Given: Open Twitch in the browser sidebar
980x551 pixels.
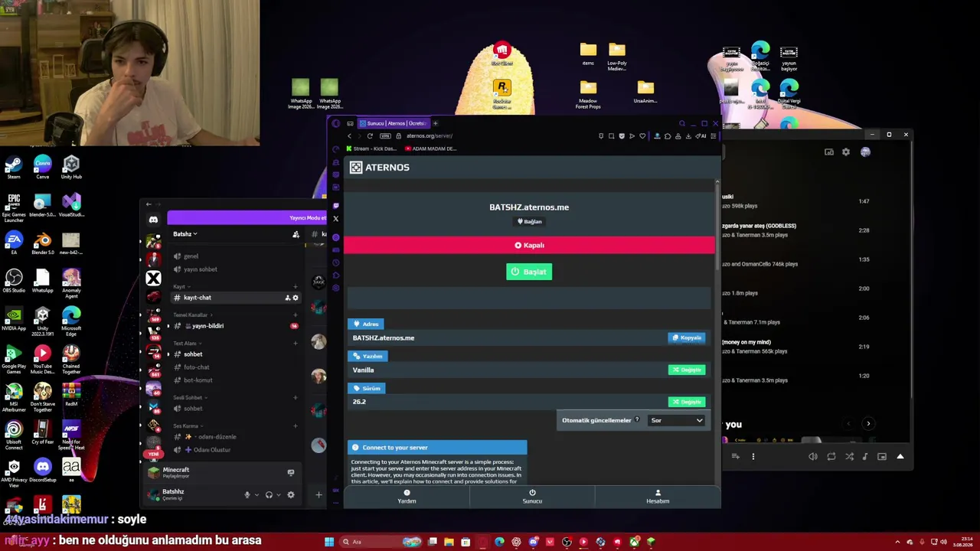Looking at the screenshot, I should [x=335, y=205].
